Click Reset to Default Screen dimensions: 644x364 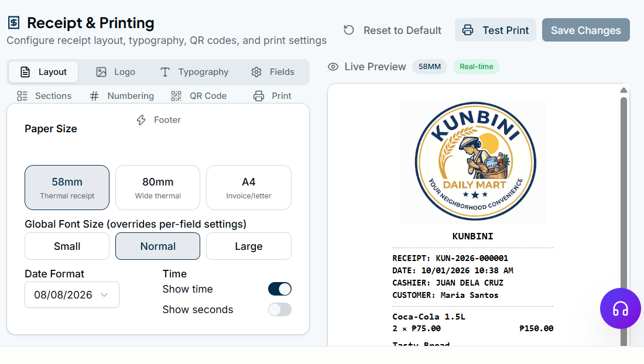coord(393,30)
